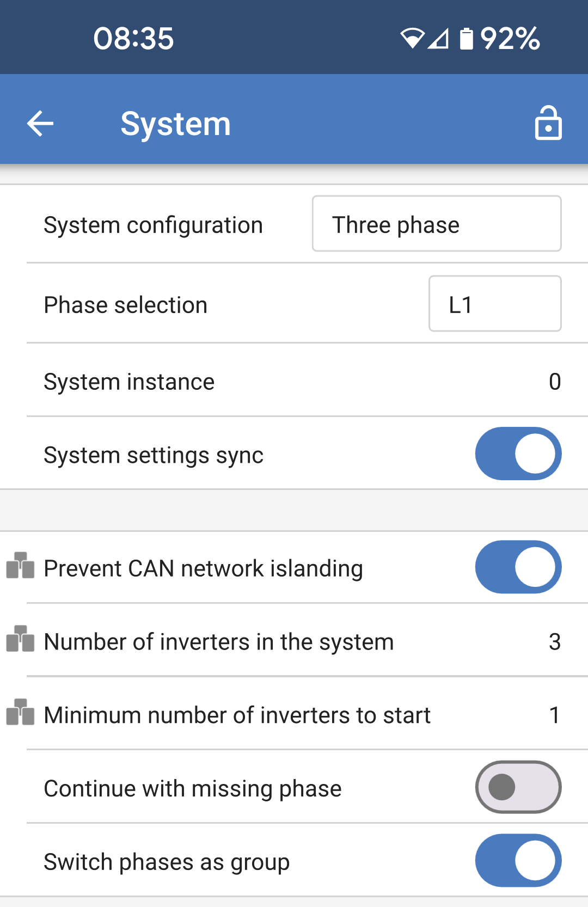Enable Continue with missing phase

(518, 787)
